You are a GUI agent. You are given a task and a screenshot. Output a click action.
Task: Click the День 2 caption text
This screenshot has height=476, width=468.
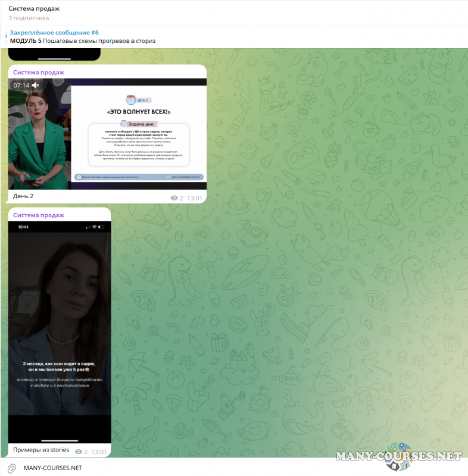click(23, 196)
